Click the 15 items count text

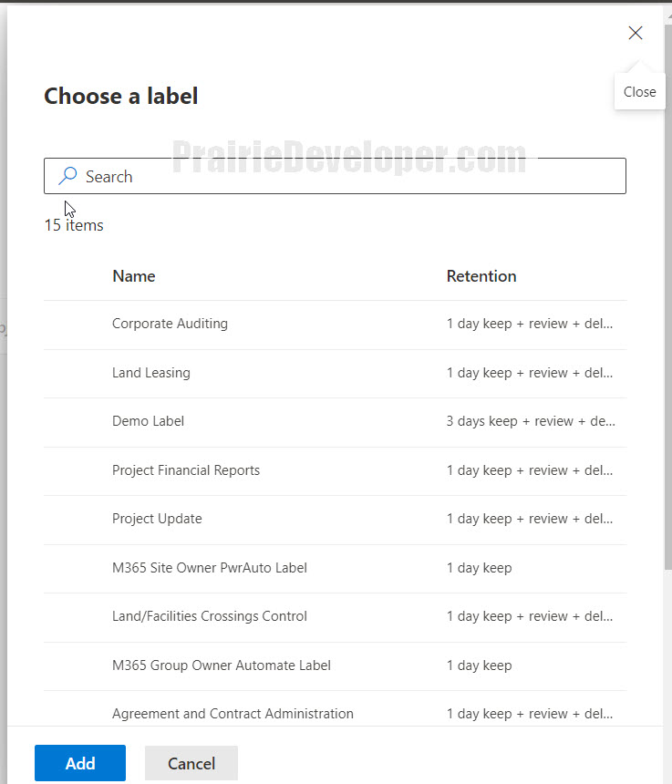click(x=74, y=225)
